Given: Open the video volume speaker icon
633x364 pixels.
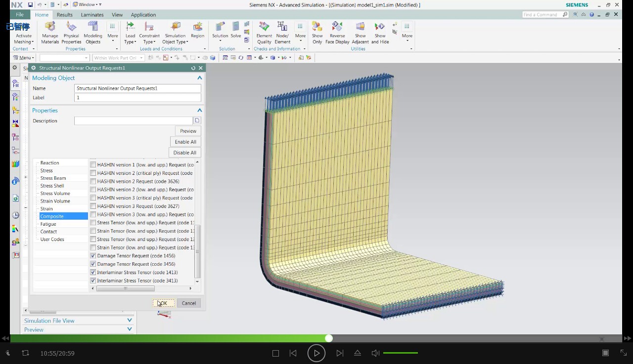Looking at the screenshot, I should click(375, 353).
